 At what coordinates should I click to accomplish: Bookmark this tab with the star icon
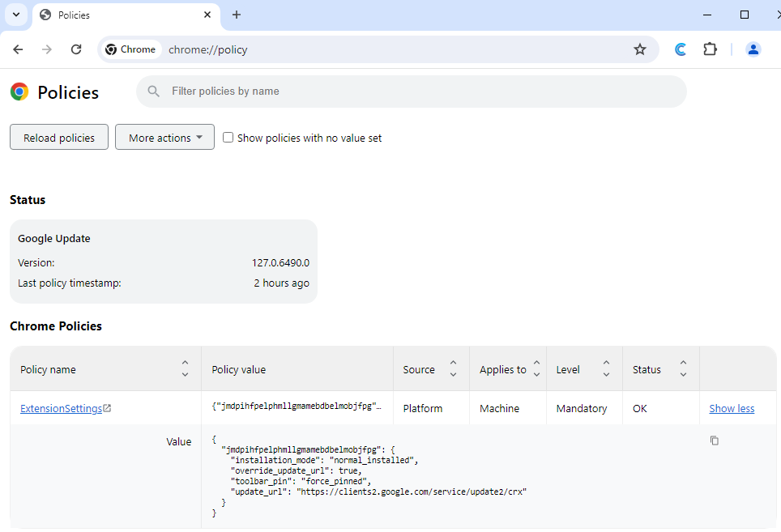[x=640, y=49]
